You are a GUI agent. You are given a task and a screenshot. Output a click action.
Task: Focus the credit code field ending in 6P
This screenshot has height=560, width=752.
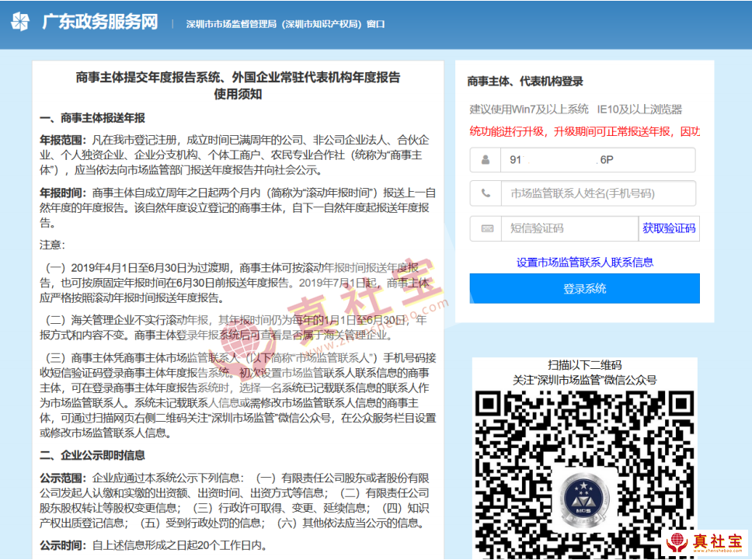click(597, 160)
